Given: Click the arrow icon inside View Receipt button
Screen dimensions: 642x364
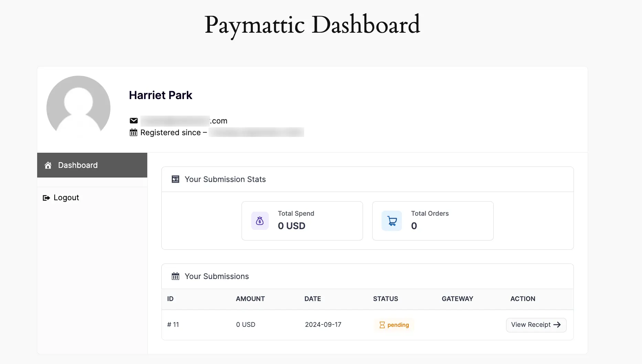Looking at the screenshot, I should point(557,325).
